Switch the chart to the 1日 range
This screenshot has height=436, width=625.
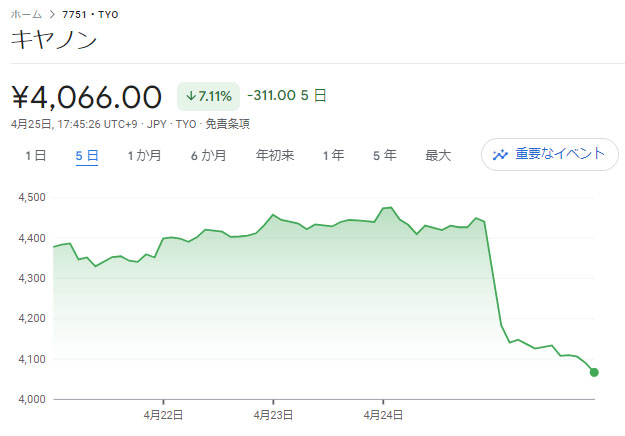tap(35, 155)
